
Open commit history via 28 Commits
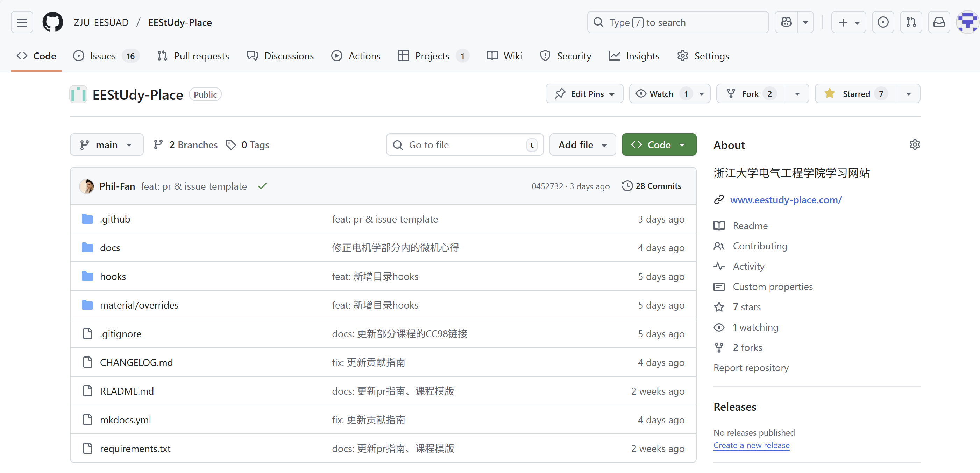pyautogui.click(x=651, y=186)
